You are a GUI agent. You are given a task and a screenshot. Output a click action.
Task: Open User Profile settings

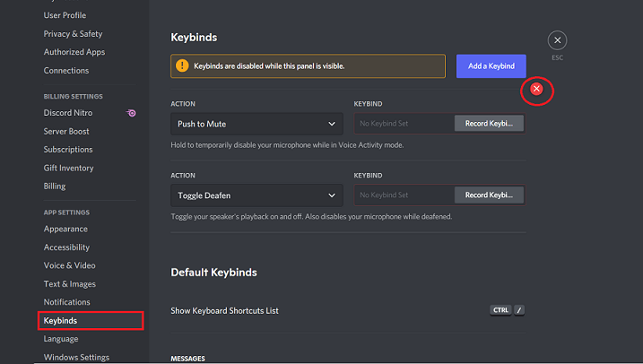coord(65,15)
